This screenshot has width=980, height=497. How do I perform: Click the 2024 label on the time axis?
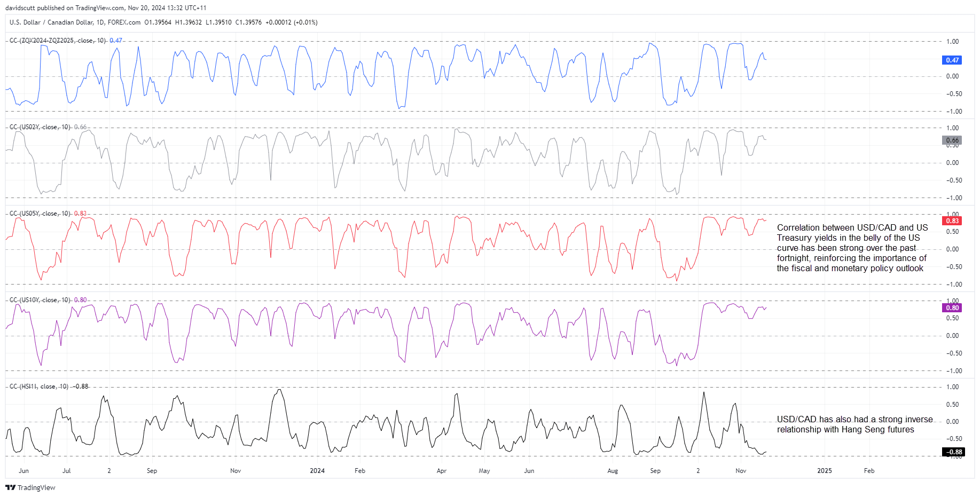317,471
